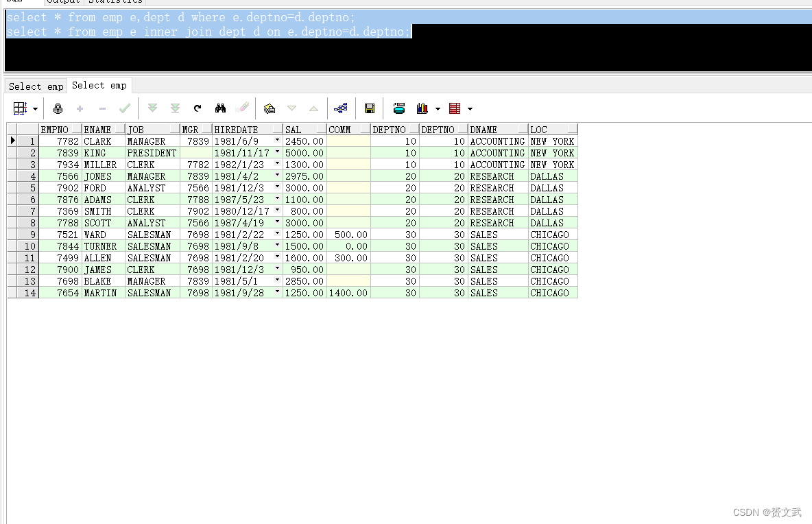The width and height of the screenshot is (812, 524).
Task: Click the ENAME column header
Action: pyautogui.click(x=98, y=130)
